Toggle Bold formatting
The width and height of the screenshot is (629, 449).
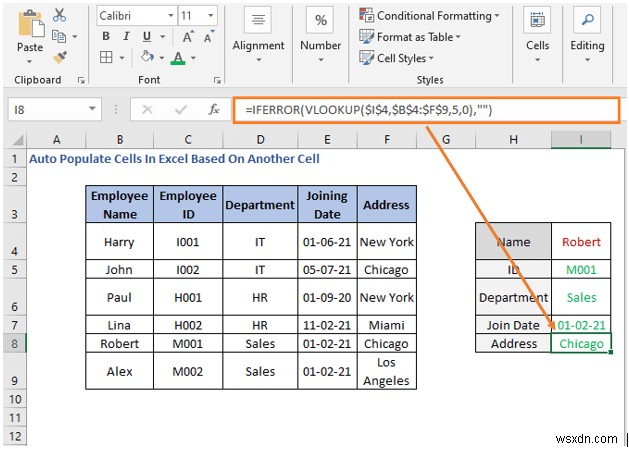[x=106, y=37]
